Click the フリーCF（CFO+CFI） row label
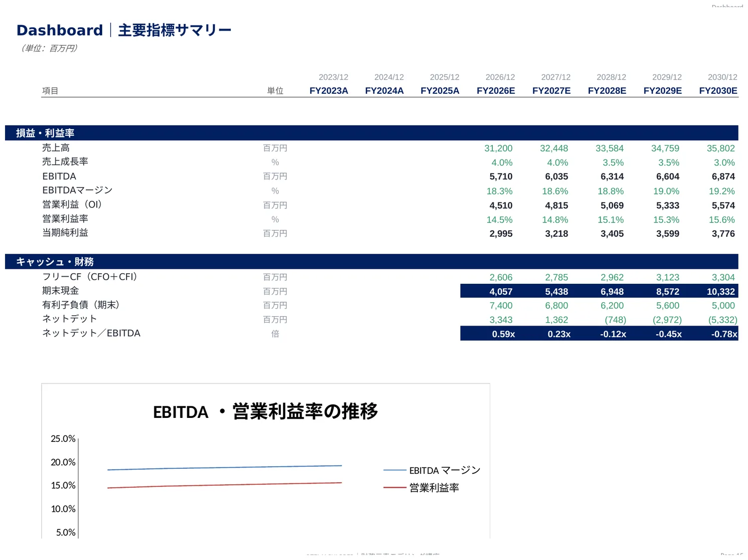The width and height of the screenshot is (748, 560). click(x=90, y=277)
